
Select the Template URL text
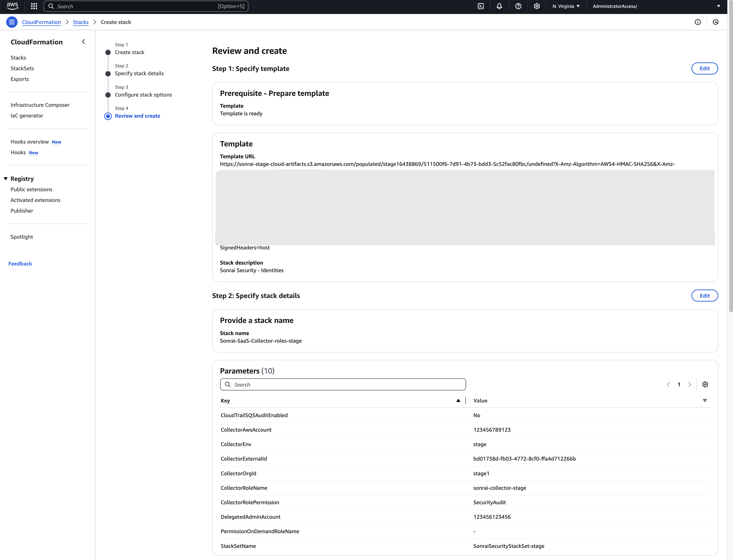coord(447,164)
